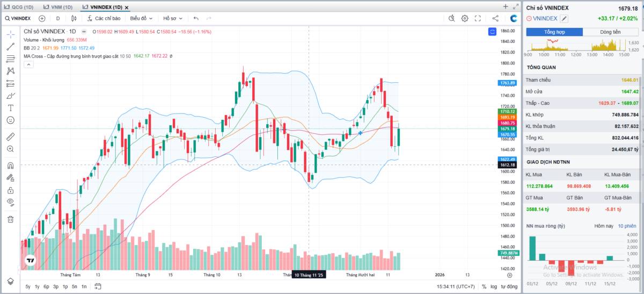Toggle magnet mode in drawing toolbar
The image size is (644, 294).
(10, 166)
